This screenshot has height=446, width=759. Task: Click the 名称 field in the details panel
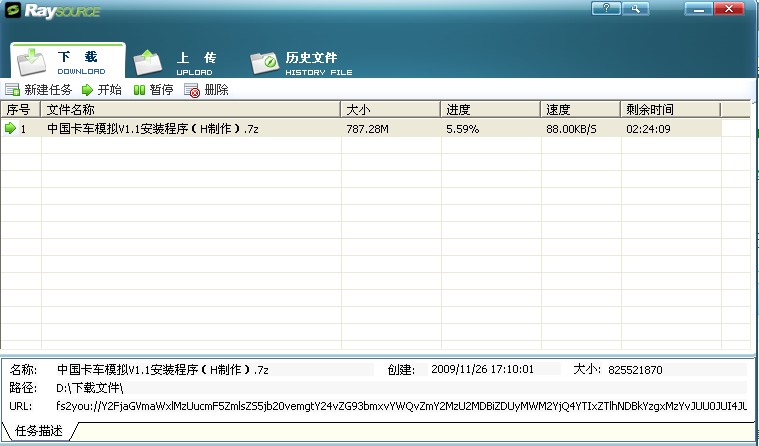click(214, 369)
